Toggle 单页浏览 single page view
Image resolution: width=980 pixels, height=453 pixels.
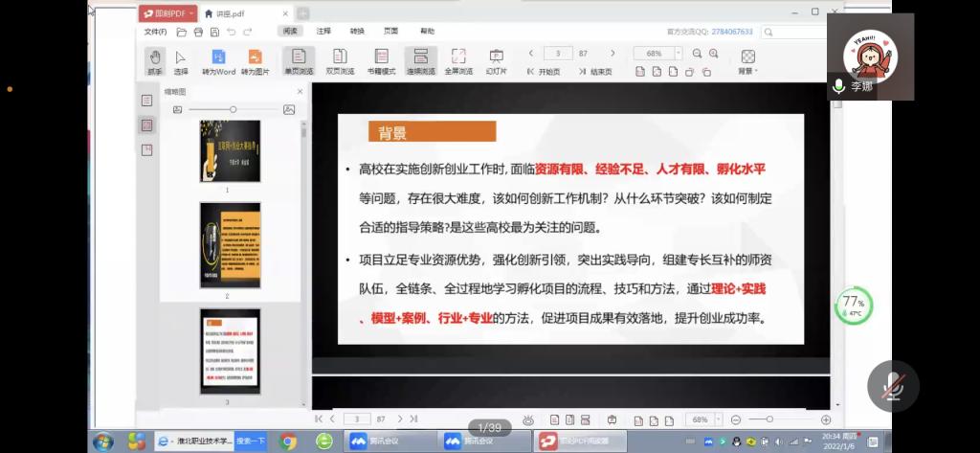[x=299, y=61]
